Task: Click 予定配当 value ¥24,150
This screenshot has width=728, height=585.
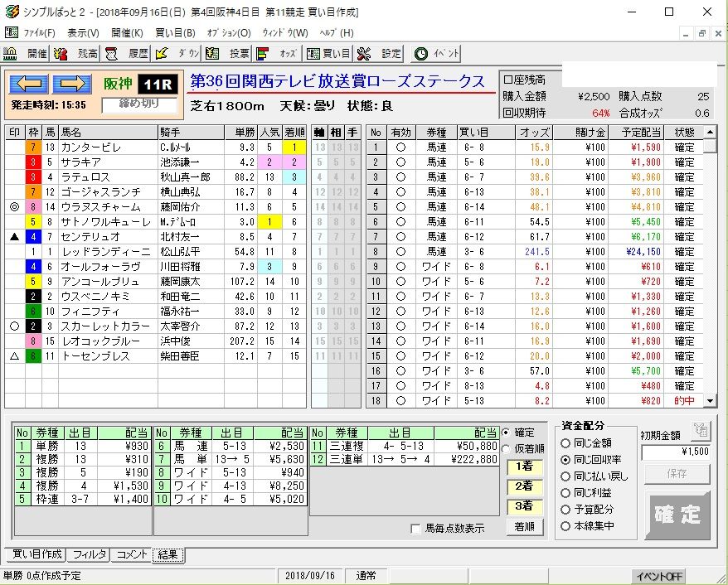Action: pyautogui.click(x=636, y=252)
